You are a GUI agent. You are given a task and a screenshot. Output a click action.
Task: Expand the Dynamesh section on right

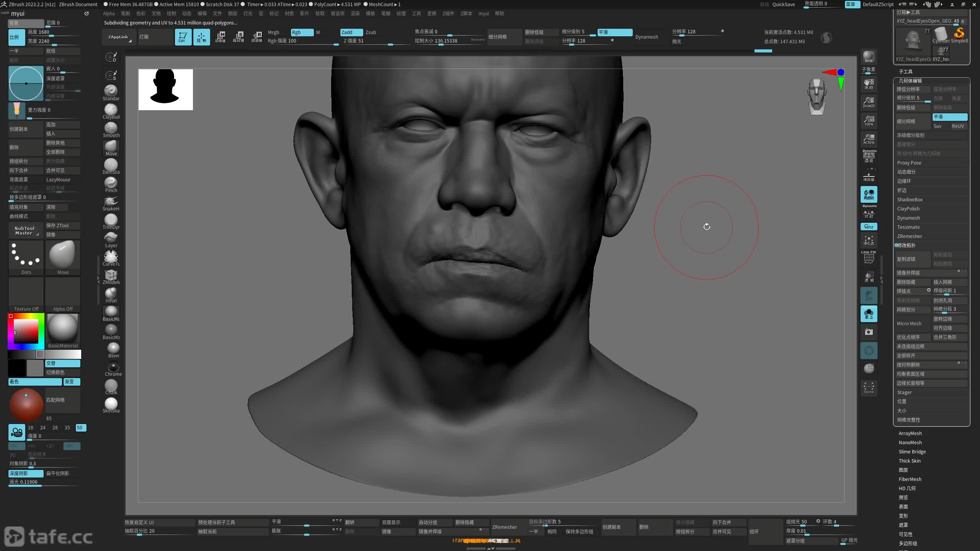(908, 218)
